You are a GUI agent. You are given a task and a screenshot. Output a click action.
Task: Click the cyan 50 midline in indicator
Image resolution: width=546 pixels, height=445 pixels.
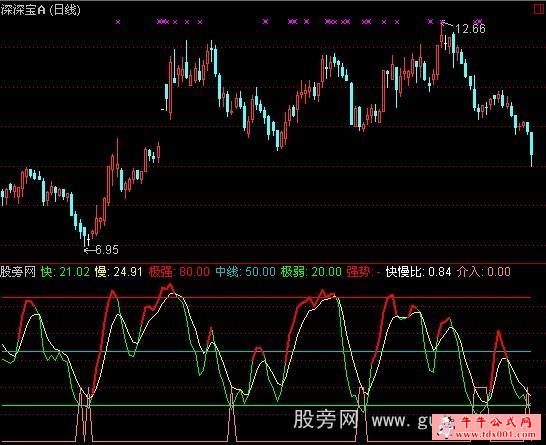266,351
